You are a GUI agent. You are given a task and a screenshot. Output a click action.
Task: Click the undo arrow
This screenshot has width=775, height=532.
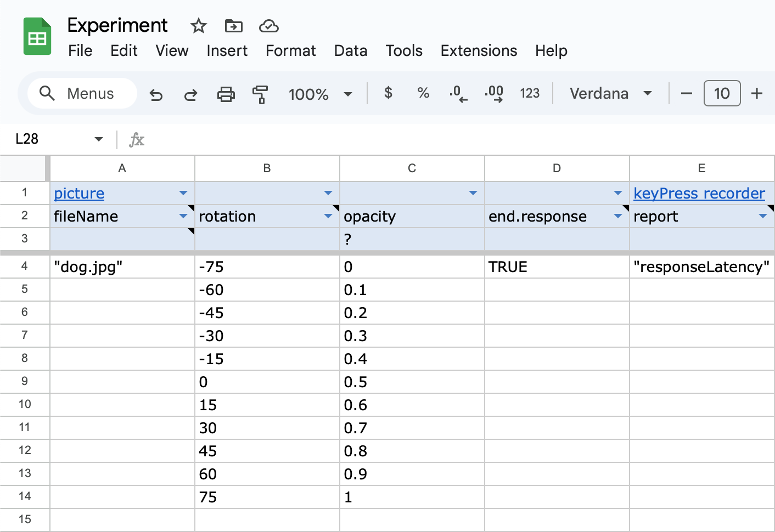(x=156, y=94)
